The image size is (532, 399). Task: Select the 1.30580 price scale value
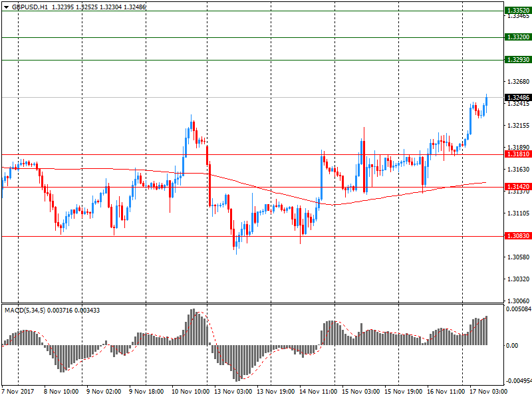(518, 257)
